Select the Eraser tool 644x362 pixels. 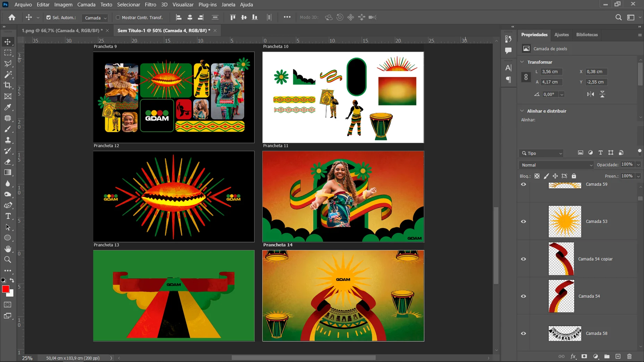click(x=8, y=162)
